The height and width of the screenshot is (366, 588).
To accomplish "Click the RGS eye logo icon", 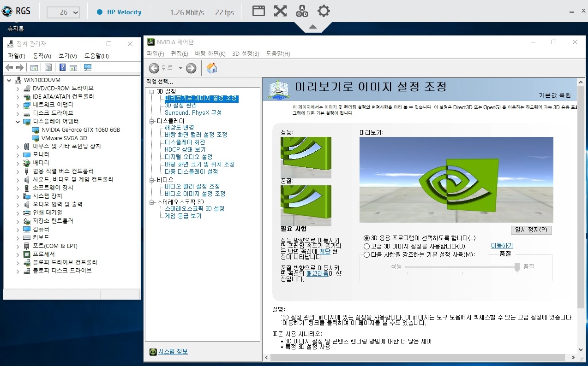I will (x=8, y=11).
